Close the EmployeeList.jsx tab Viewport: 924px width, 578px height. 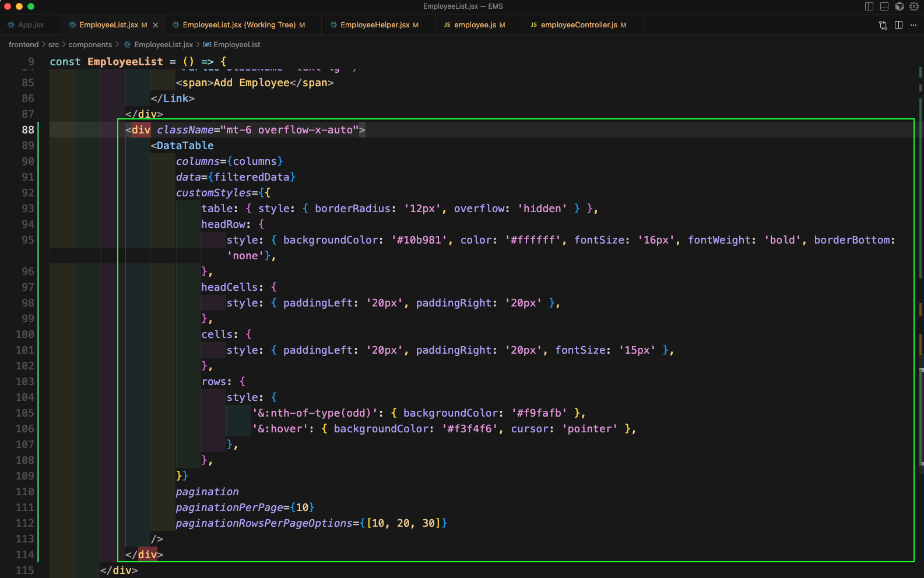click(156, 25)
